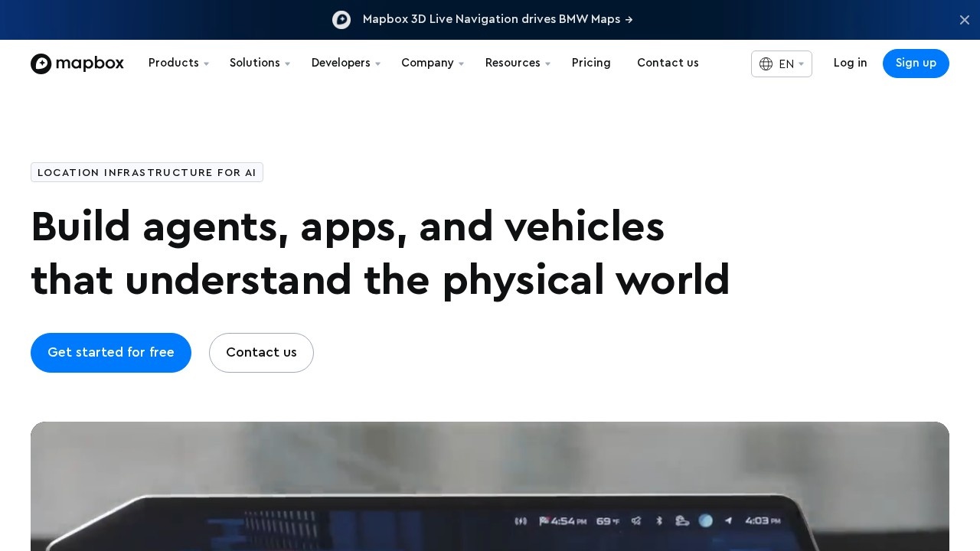Click Get started for free
Image resolution: width=980 pixels, height=551 pixels.
tap(111, 353)
